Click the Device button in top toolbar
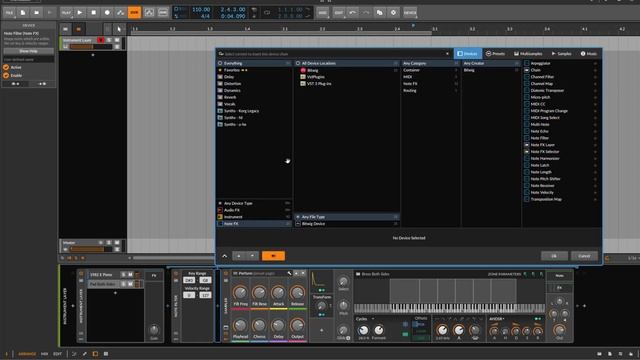The image size is (640, 360). point(410,13)
